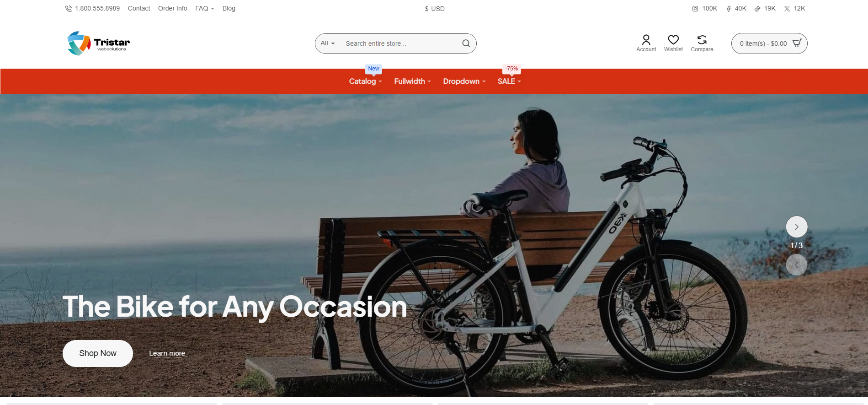Open the USD currency selector
This screenshot has height=405, width=868.
(x=435, y=9)
